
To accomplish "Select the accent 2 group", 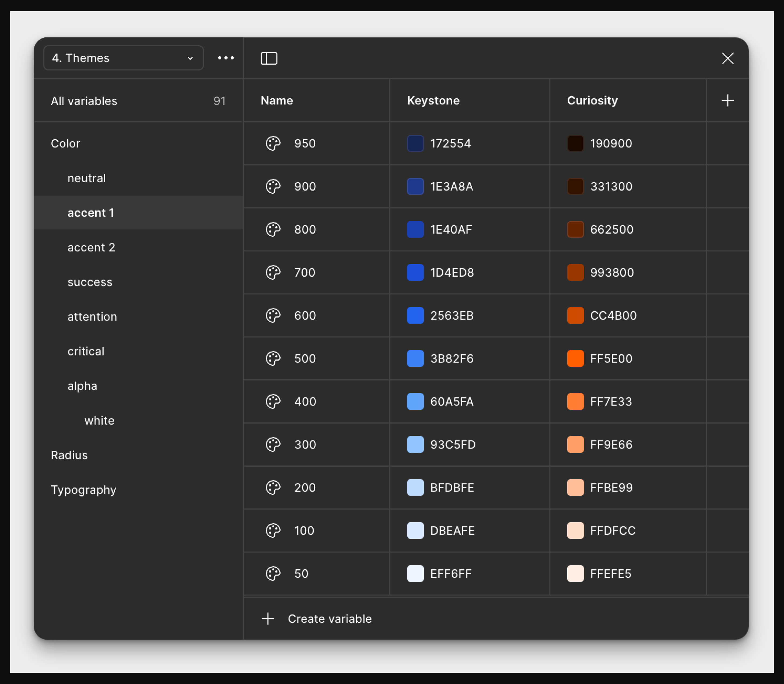I will (x=91, y=247).
